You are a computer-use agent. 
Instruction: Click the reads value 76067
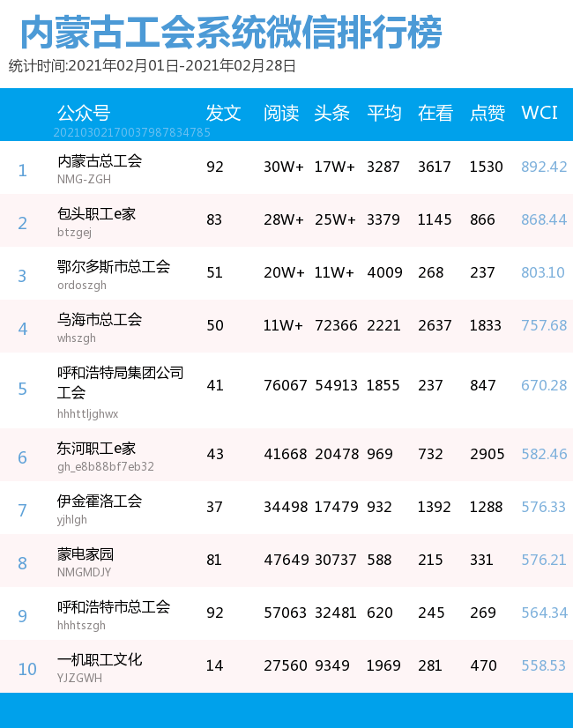(286, 385)
